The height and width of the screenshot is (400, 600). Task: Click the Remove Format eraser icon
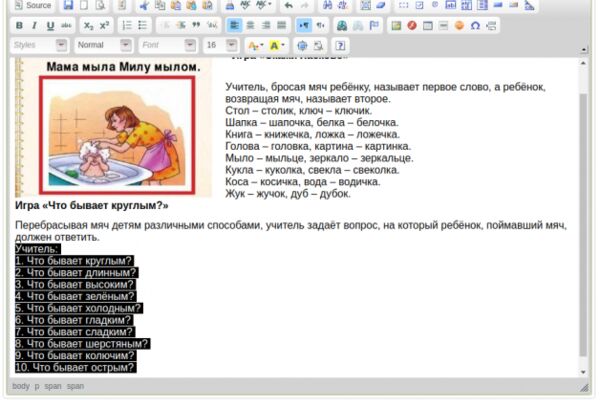pos(381,5)
